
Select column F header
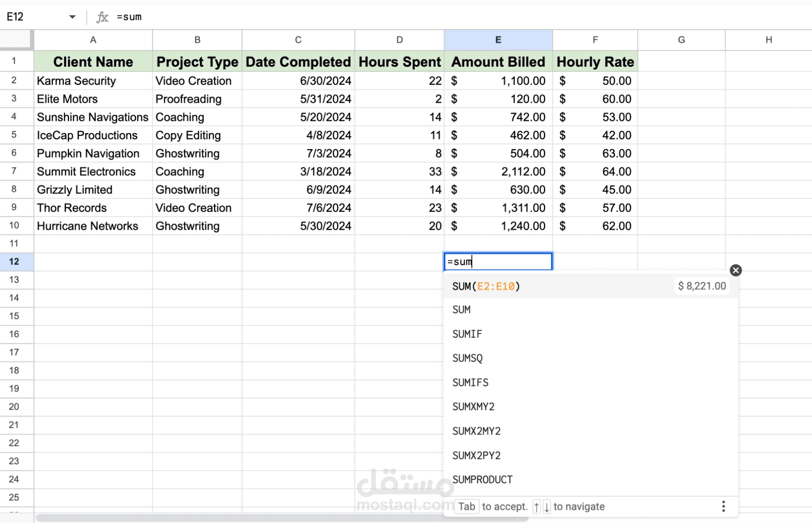595,40
